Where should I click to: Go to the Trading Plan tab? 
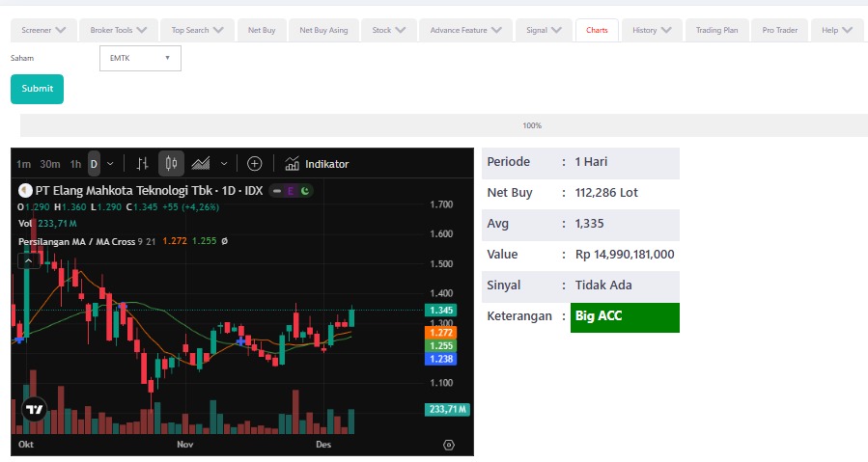(x=716, y=30)
